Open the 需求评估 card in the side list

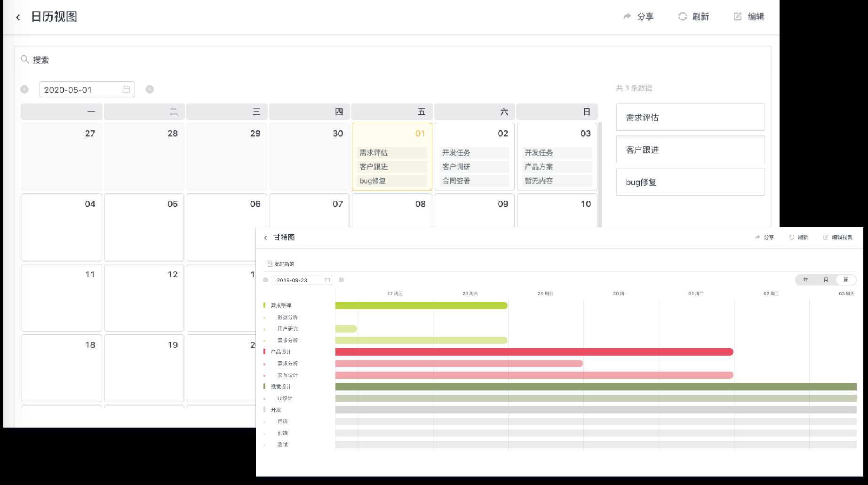click(x=690, y=117)
